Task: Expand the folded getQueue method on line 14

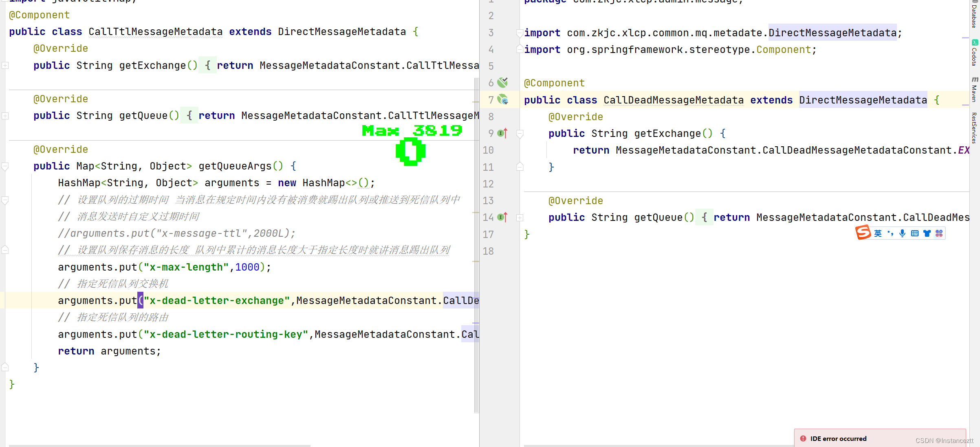Action: click(x=520, y=218)
